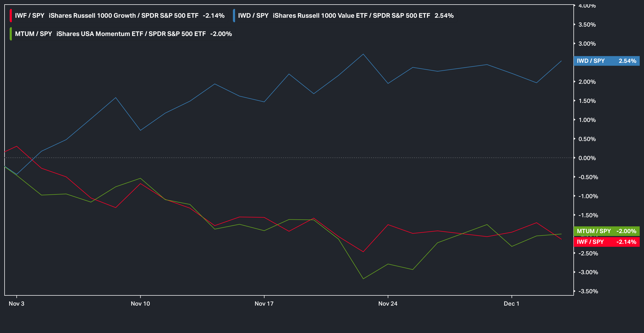Click iShares USA Momentum ETF legend text

(100, 34)
